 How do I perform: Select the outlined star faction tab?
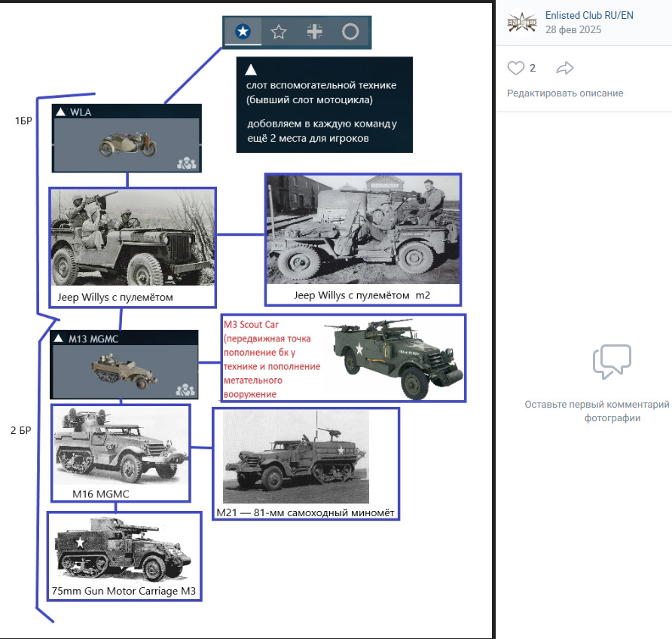(279, 32)
